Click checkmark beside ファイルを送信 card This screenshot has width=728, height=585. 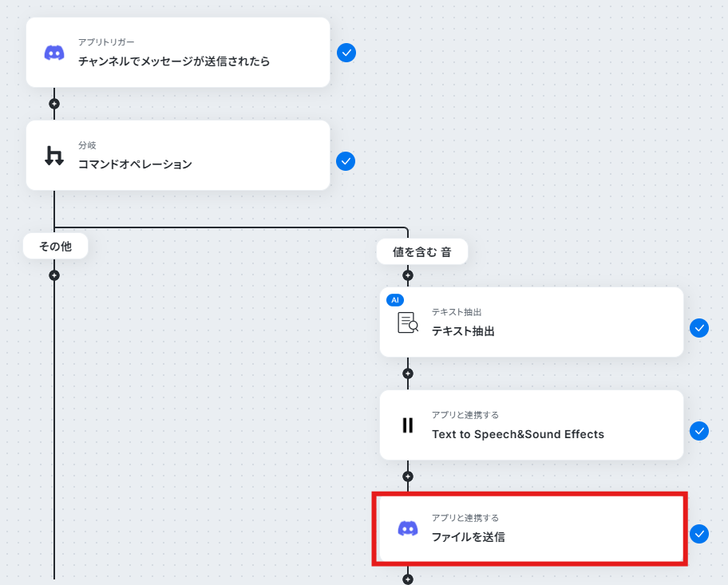click(699, 534)
